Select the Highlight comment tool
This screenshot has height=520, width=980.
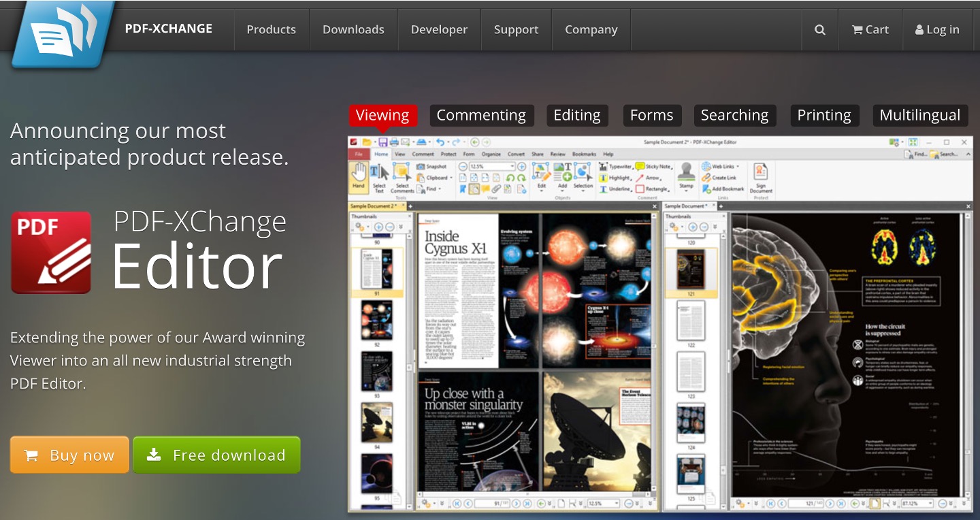(x=616, y=178)
